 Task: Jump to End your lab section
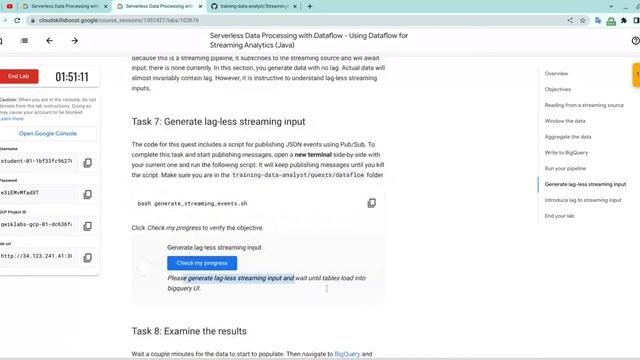point(559,216)
